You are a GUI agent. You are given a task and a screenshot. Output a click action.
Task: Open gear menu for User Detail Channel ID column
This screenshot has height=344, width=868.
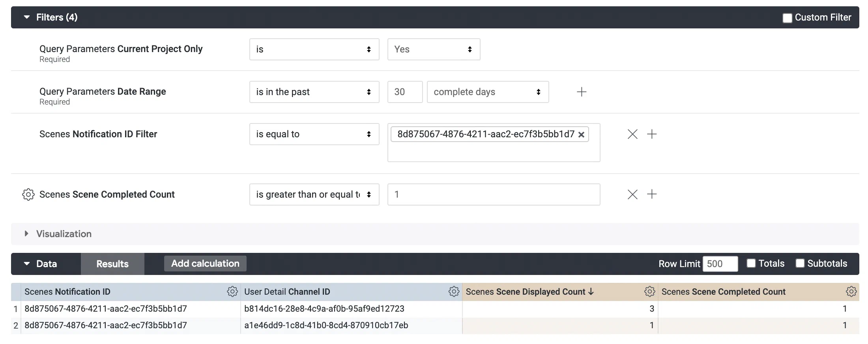(454, 292)
